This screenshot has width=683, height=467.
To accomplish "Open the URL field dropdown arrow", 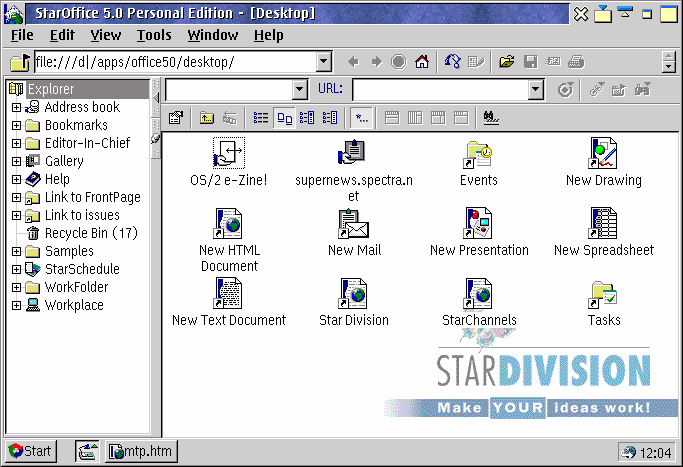I will [535, 90].
